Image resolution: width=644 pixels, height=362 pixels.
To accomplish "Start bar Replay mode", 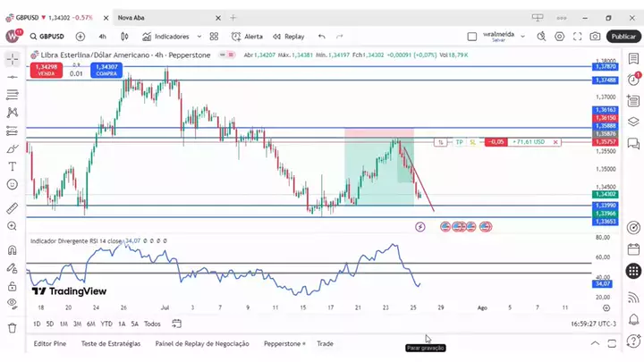I will click(289, 37).
